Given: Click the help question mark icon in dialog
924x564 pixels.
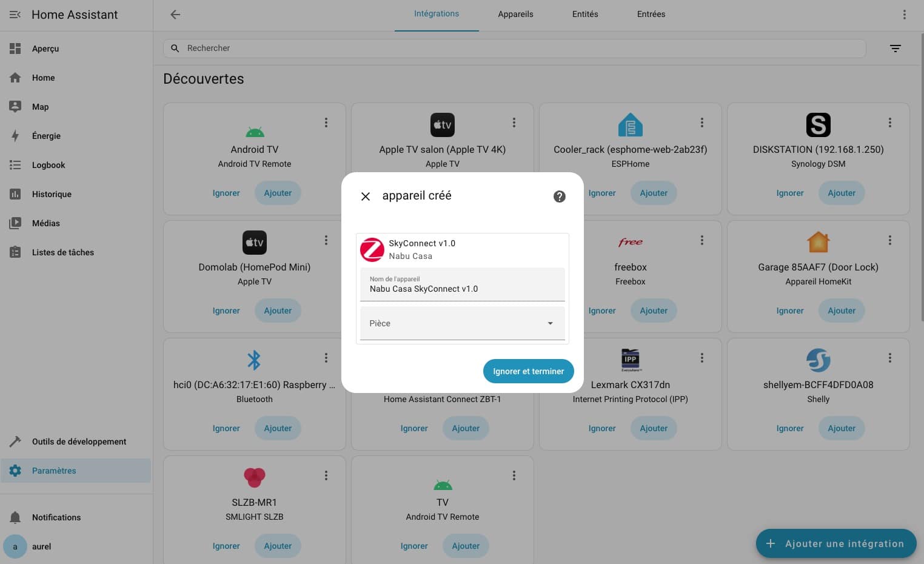Looking at the screenshot, I should click(559, 196).
